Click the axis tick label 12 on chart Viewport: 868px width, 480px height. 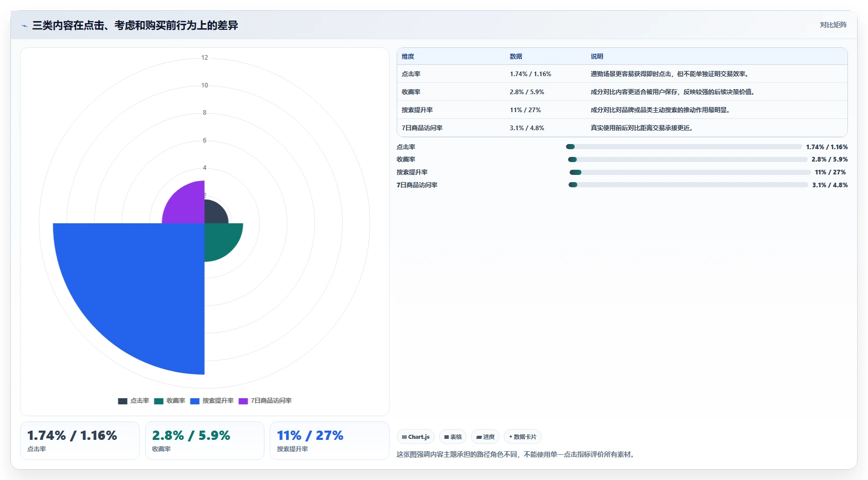coord(205,58)
